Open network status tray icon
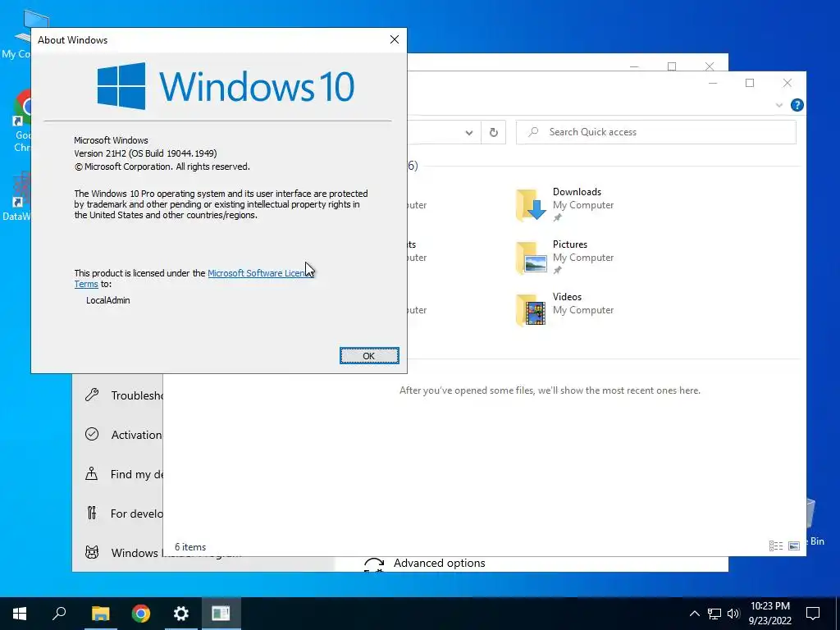This screenshot has height=630, width=840. point(714,614)
